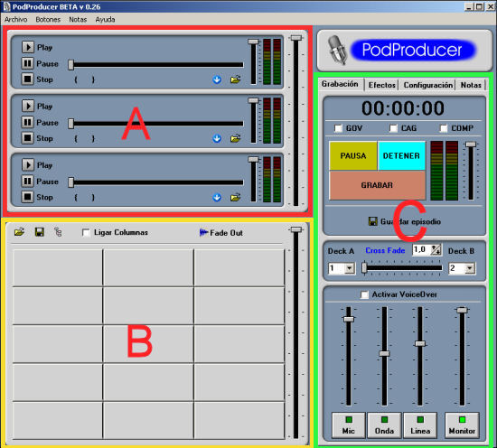Click master deck volume fader at right of decks
The image size is (497, 448).
pos(296,38)
